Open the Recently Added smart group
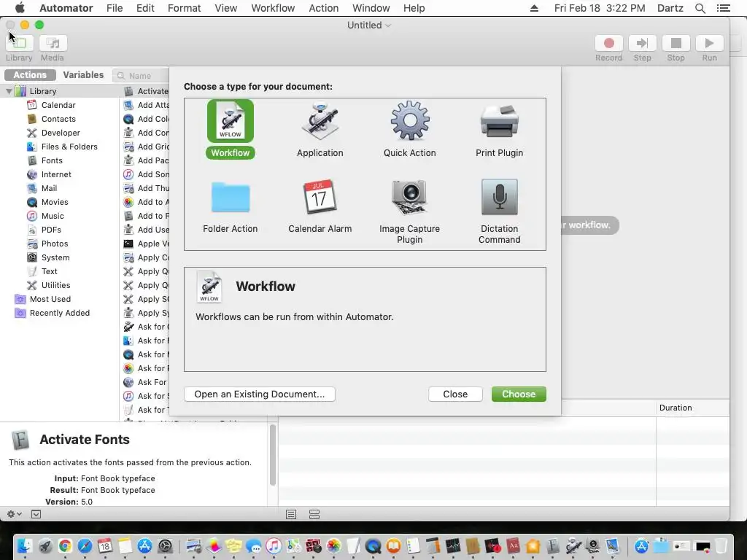Image resolution: width=747 pixels, height=560 pixels. (60, 312)
